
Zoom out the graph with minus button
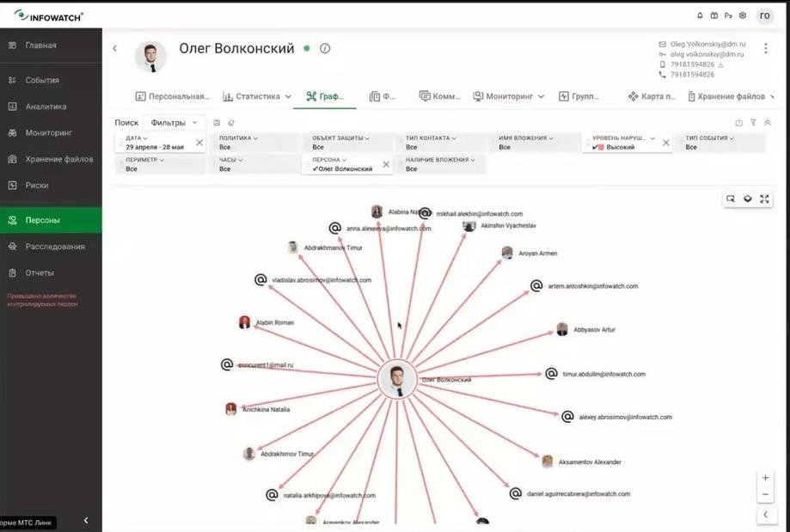point(765,494)
